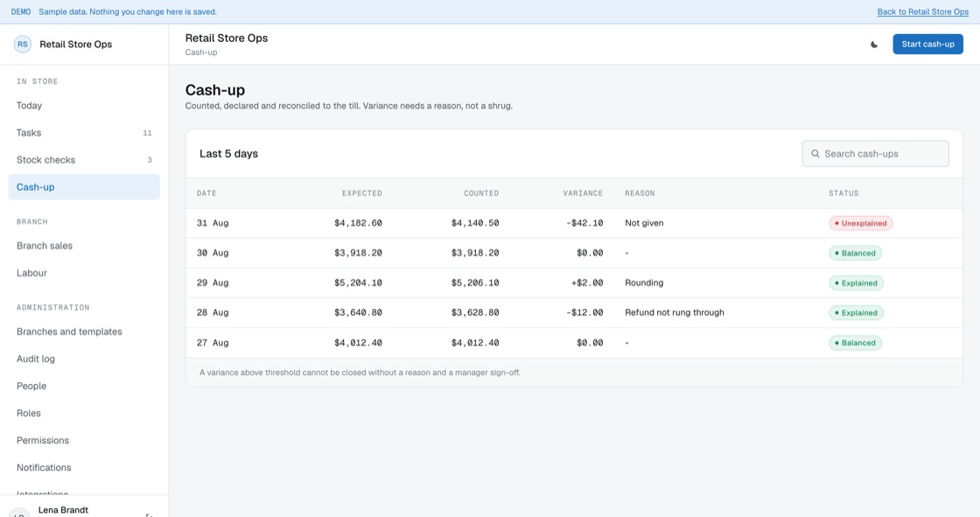
Task: Click the Unexplained status badge
Action: click(x=861, y=223)
